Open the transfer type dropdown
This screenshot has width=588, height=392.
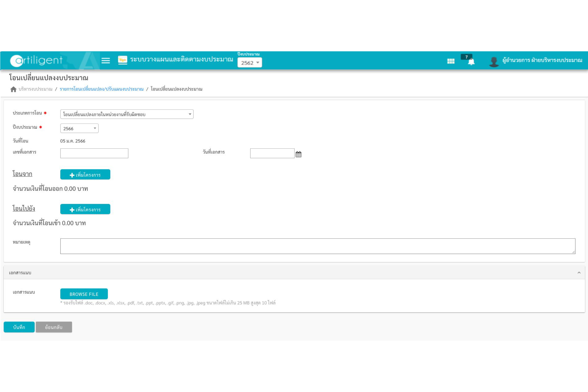point(127,114)
